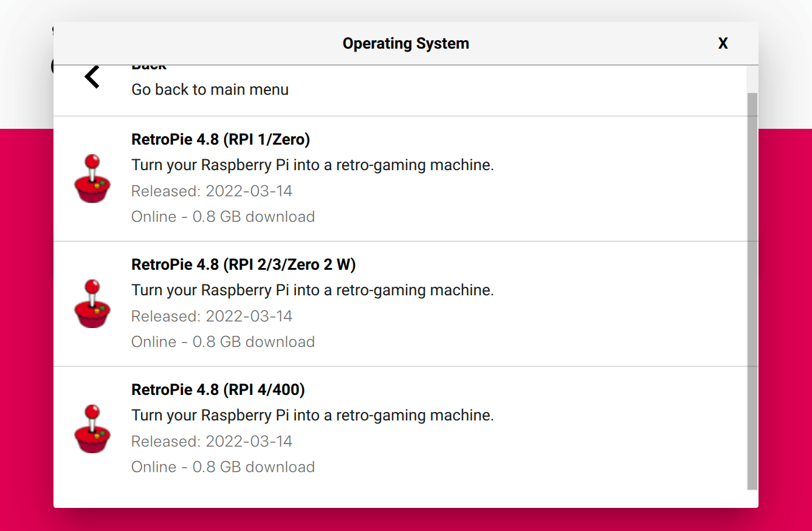This screenshot has width=812, height=531.
Task: Click the description under RPI 2/3/Zero 2 W
Action: (x=312, y=290)
